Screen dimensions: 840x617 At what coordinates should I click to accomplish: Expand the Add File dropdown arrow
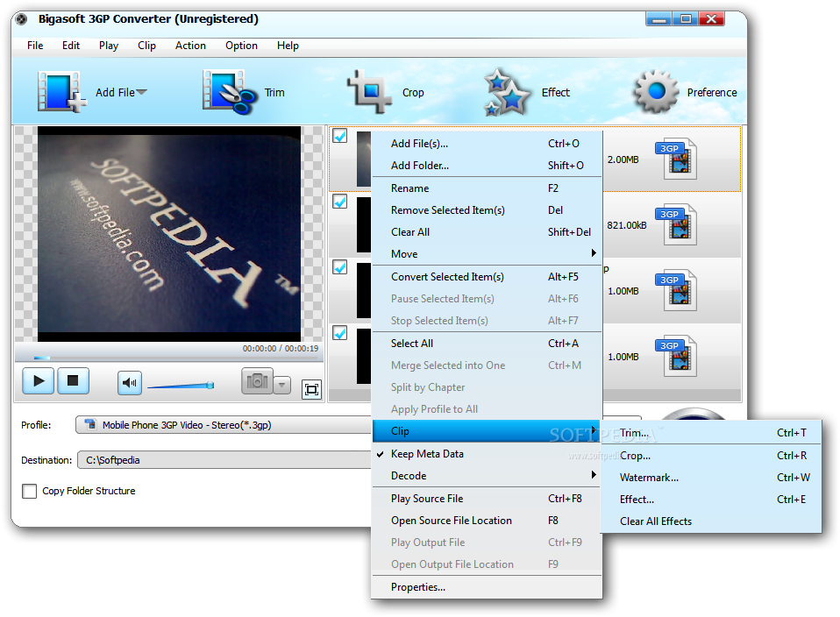click(x=141, y=92)
